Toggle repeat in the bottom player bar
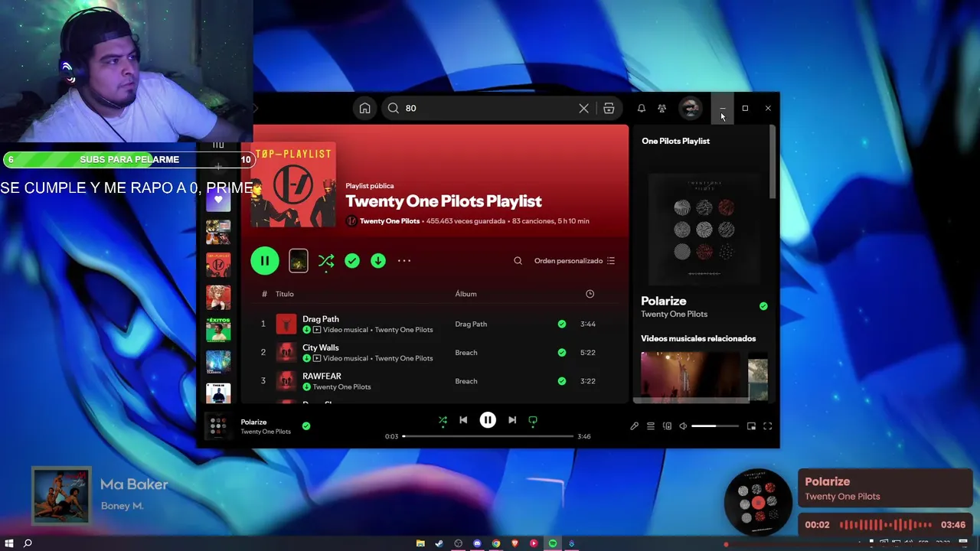 pos(533,420)
